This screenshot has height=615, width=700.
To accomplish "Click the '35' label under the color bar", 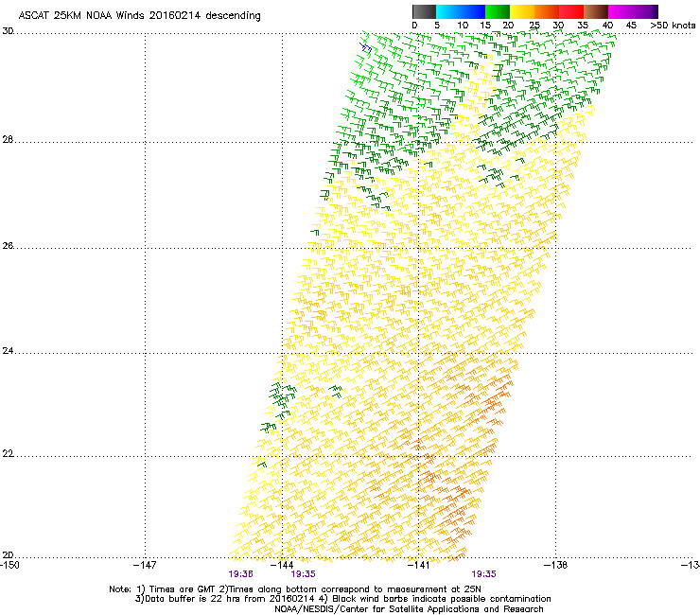I will point(583,26).
